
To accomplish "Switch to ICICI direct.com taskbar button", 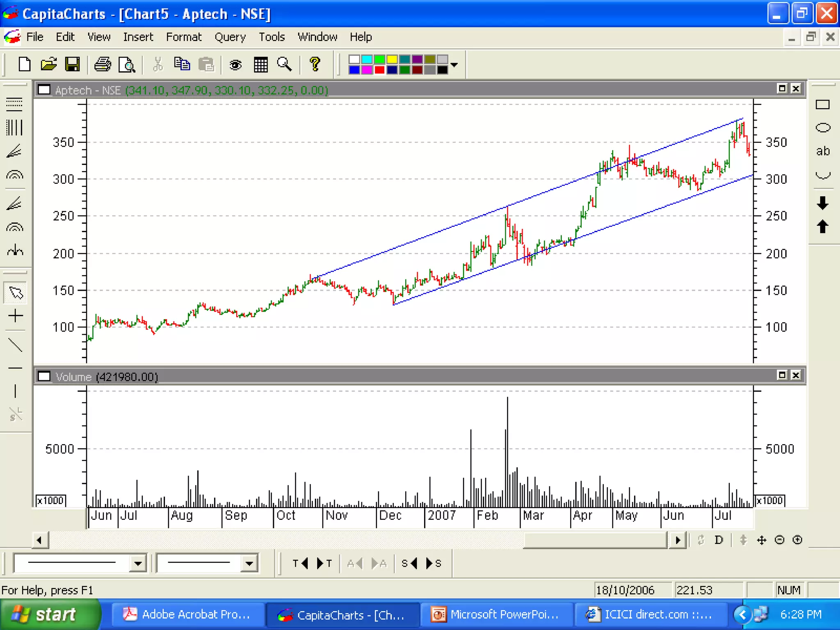I will pos(650,614).
